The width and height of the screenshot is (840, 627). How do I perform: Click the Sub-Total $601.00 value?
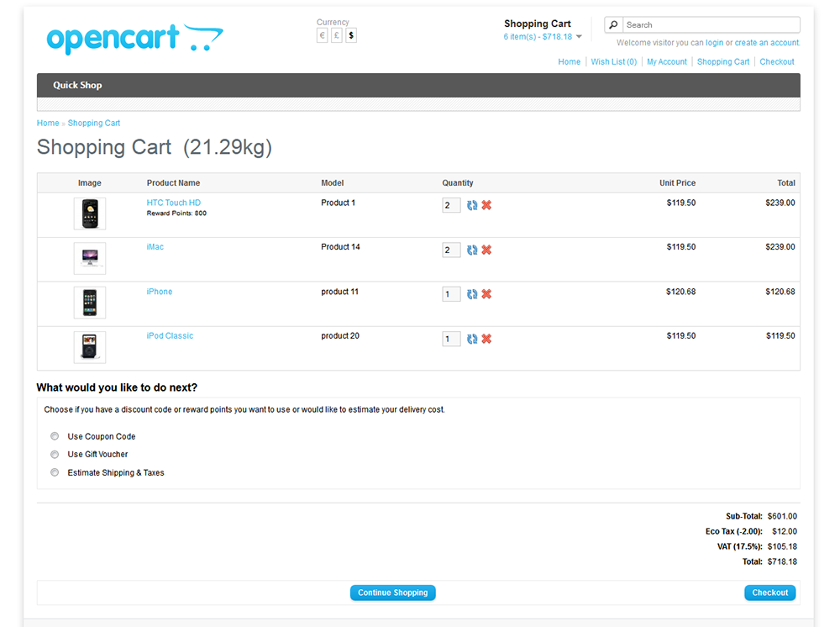[782, 516]
